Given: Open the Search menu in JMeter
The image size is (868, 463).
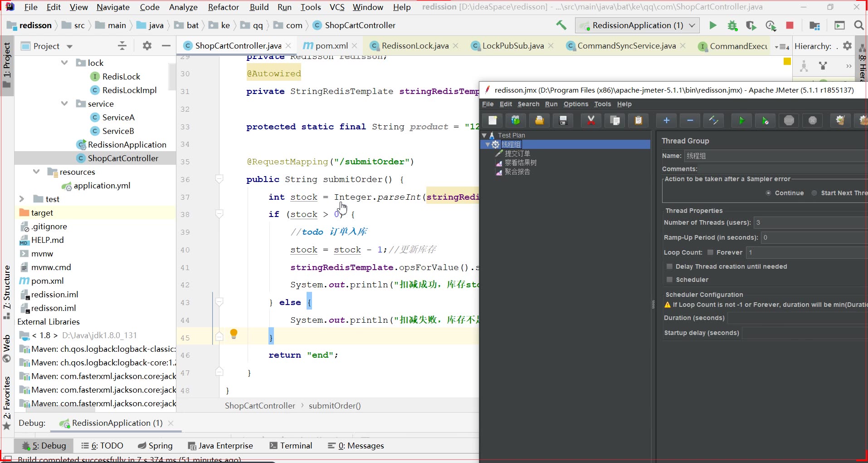Looking at the screenshot, I should coord(528,104).
